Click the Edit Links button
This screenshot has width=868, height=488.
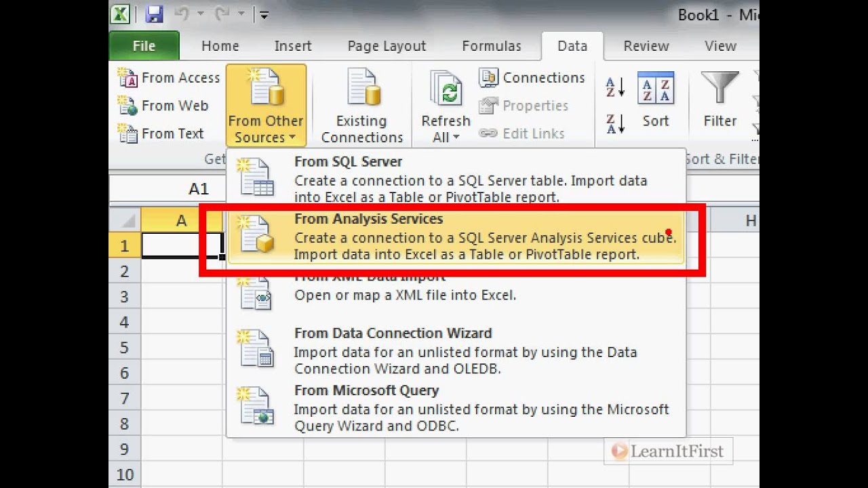coord(521,134)
